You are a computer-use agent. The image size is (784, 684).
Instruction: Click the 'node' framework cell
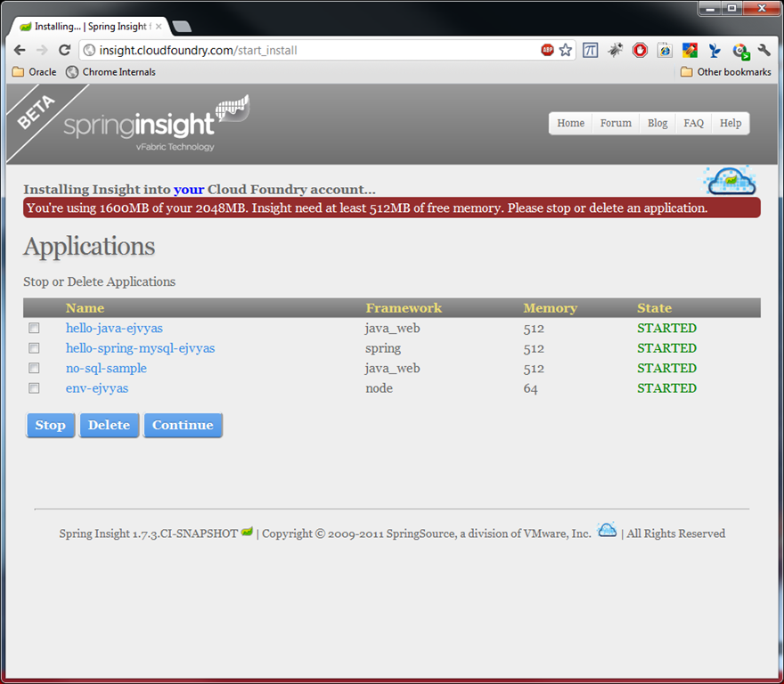pyautogui.click(x=379, y=388)
